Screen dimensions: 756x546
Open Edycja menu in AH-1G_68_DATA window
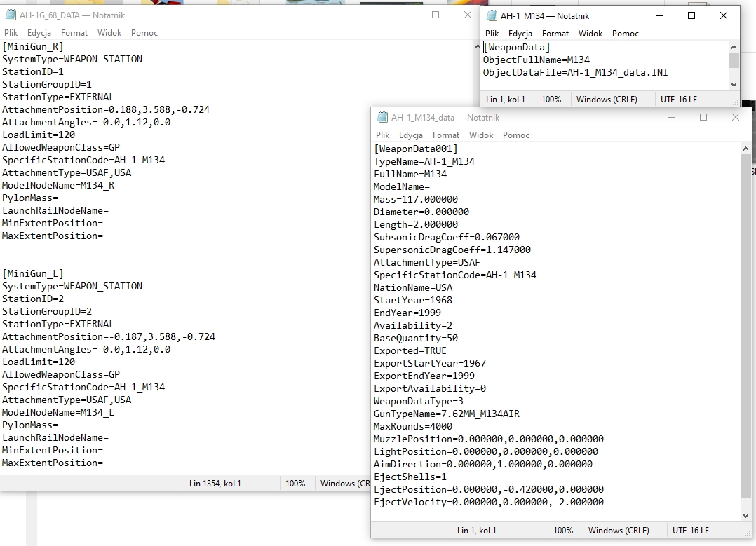[x=39, y=33]
